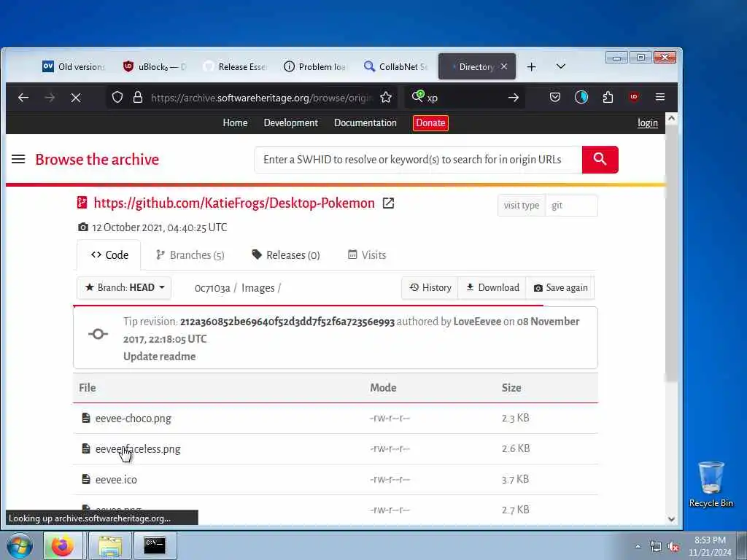This screenshot has height=560, width=747.
Task: Click Recycle Bin desktop icon
Action: point(711,484)
